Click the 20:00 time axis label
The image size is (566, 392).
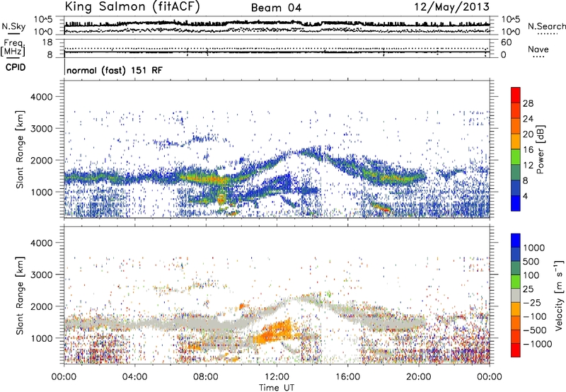[x=418, y=377]
